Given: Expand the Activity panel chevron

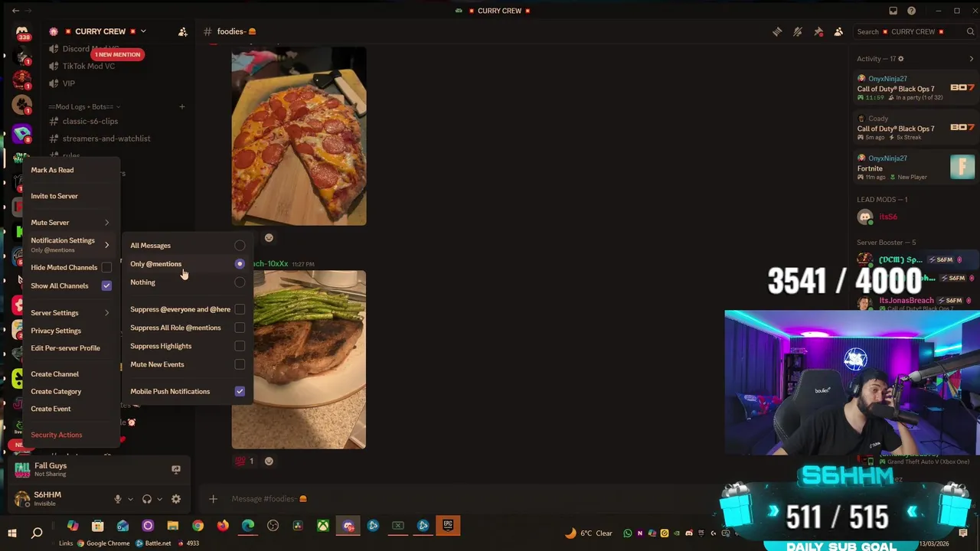Looking at the screenshot, I should tap(972, 59).
